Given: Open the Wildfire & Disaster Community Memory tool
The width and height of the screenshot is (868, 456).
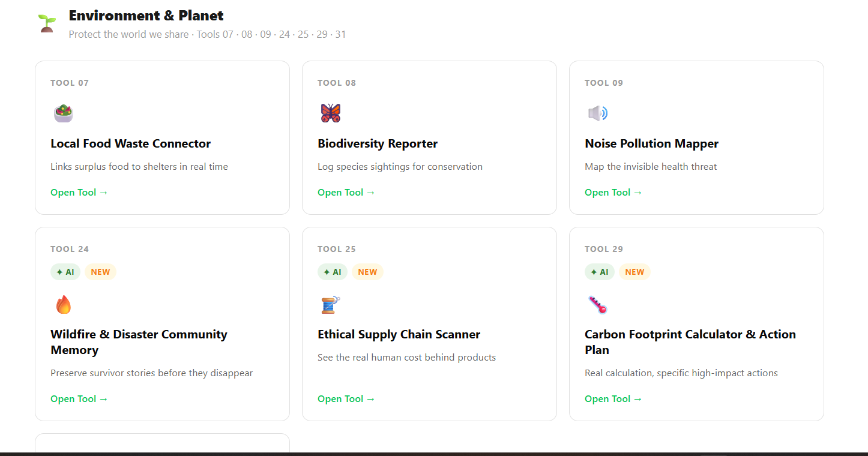Looking at the screenshot, I should point(79,398).
